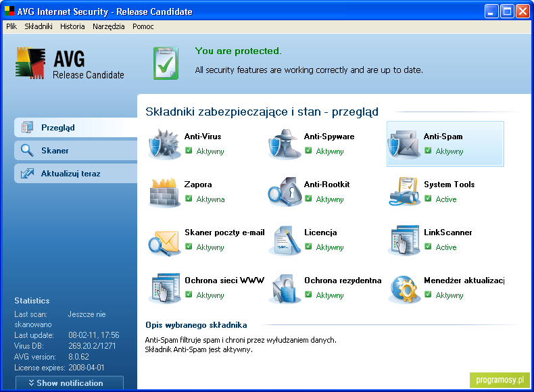Click the Anti-Rootkit green status check mark
The height and width of the screenshot is (392, 534).
point(308,198)
